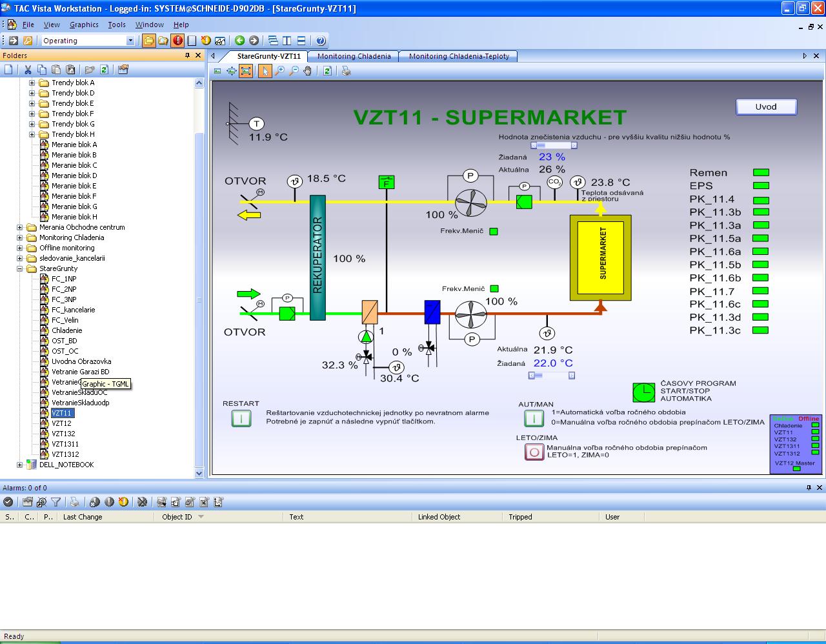Open the Window menu

(149, 25)
